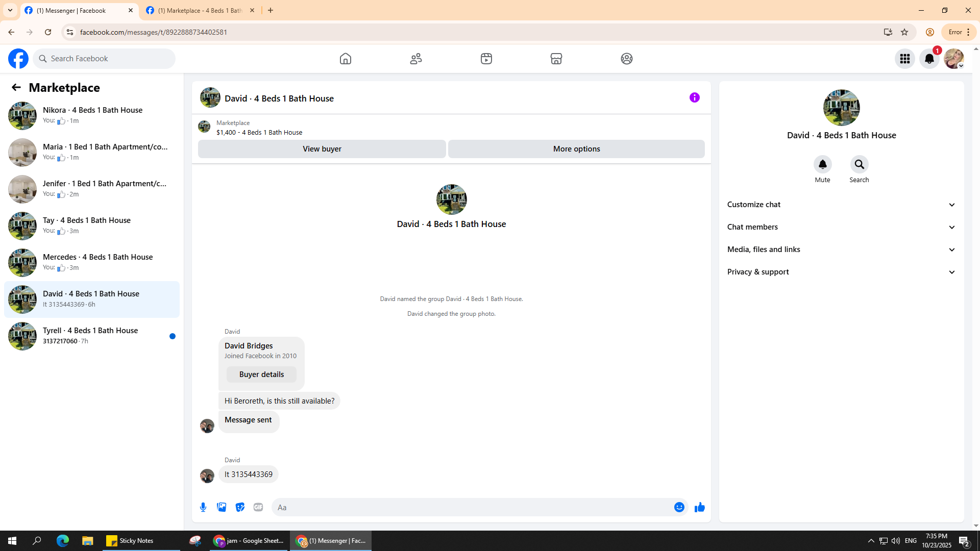Switch to the Marketplace 4 Beds browser tab
980x551 pixels.
pyautogui.click(x=200, y=10)
